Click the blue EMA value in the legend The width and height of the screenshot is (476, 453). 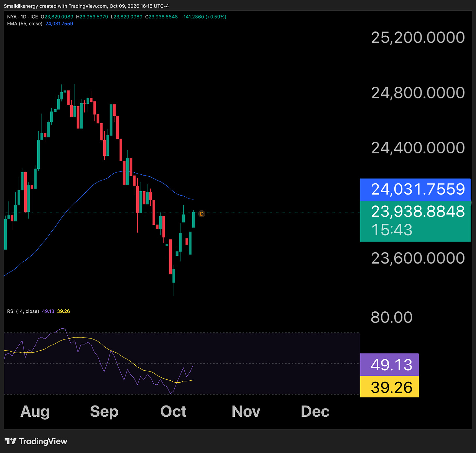pos(59,24)
